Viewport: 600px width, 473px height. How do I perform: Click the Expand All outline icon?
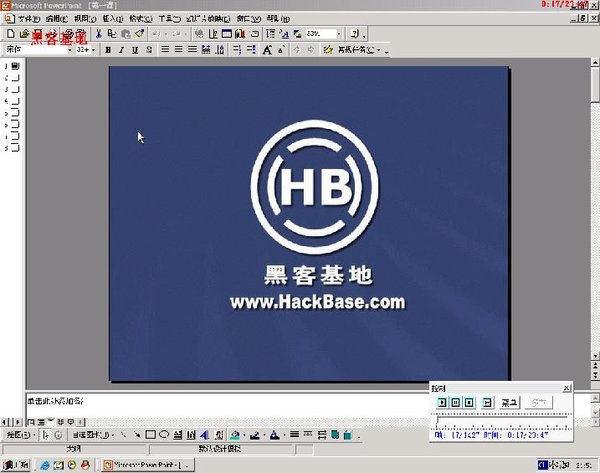coord(271,34)
